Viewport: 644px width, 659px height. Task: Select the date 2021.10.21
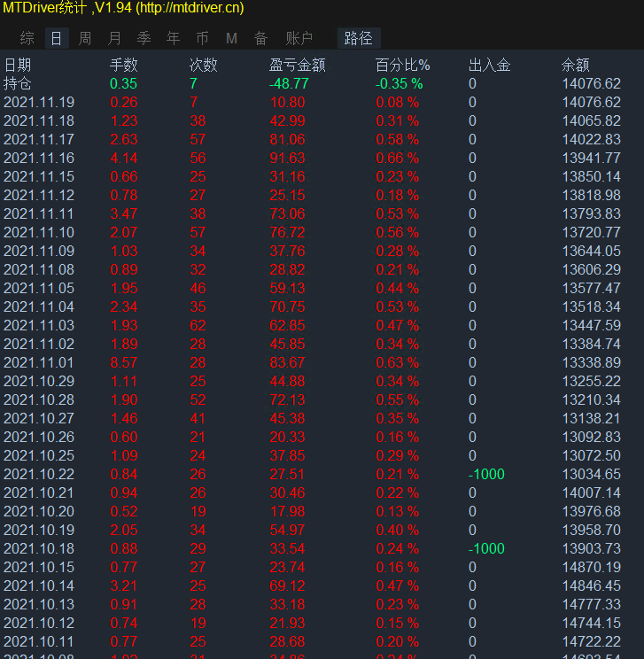click(x=39, y=493)
